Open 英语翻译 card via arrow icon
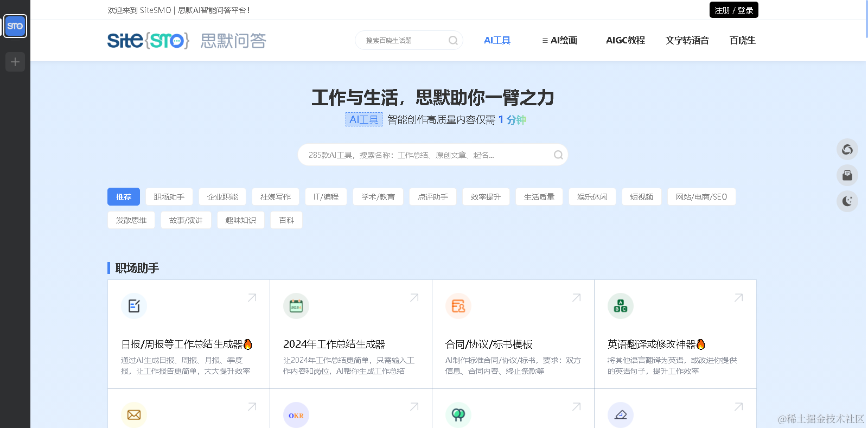868x428 pixels. 739,298
